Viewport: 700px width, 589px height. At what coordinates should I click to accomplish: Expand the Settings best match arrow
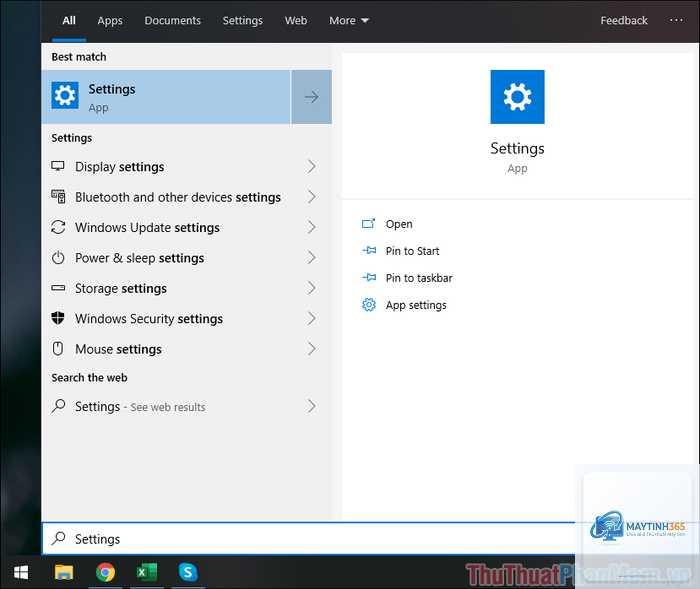[x=312, y=97]
